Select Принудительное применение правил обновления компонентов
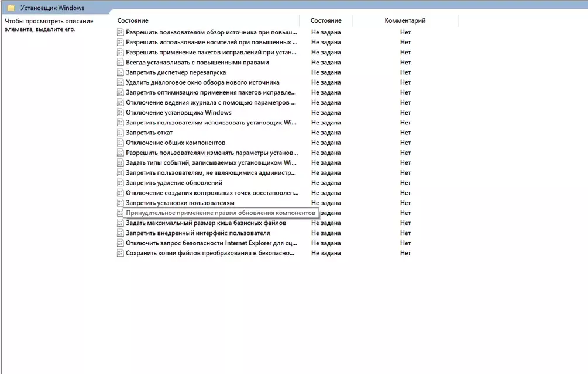 [221, 213]
